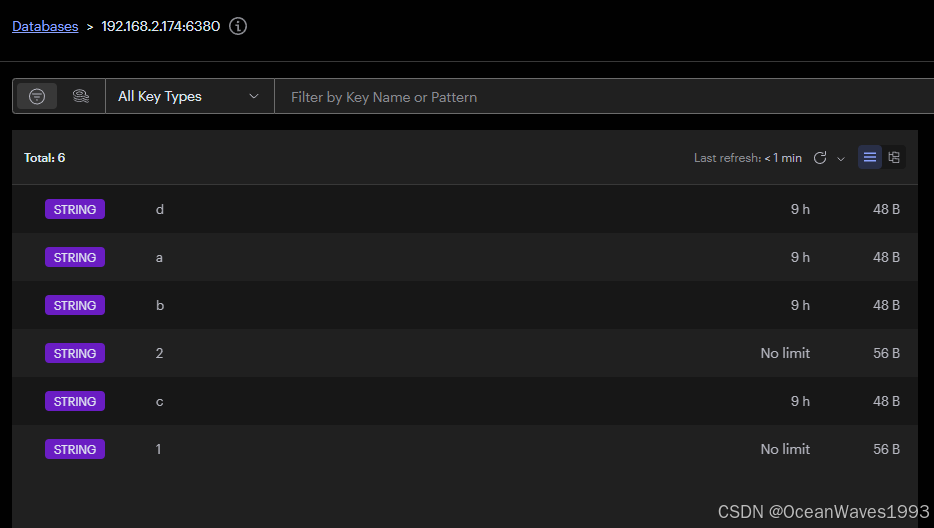Image resolution: width=934 pixels, height=528 pixels.
Task: Click STRING badge of key d
Action: (x=75, y=210)
